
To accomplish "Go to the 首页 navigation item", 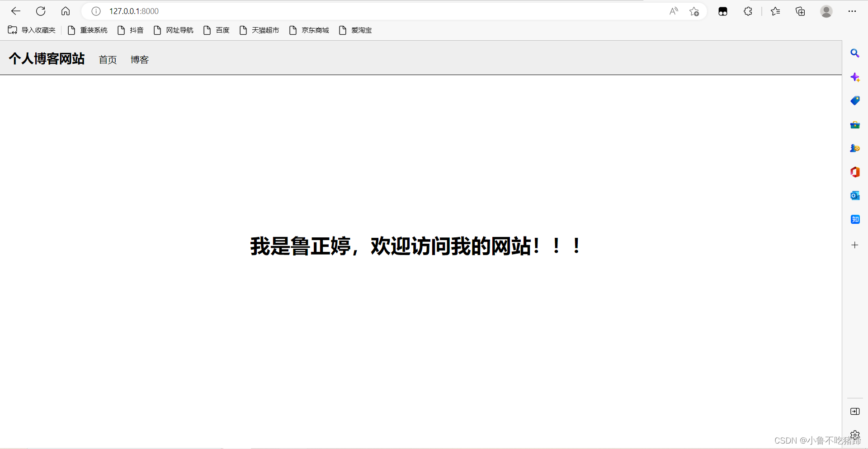I will pyautogui.click(x=108, y=60).
